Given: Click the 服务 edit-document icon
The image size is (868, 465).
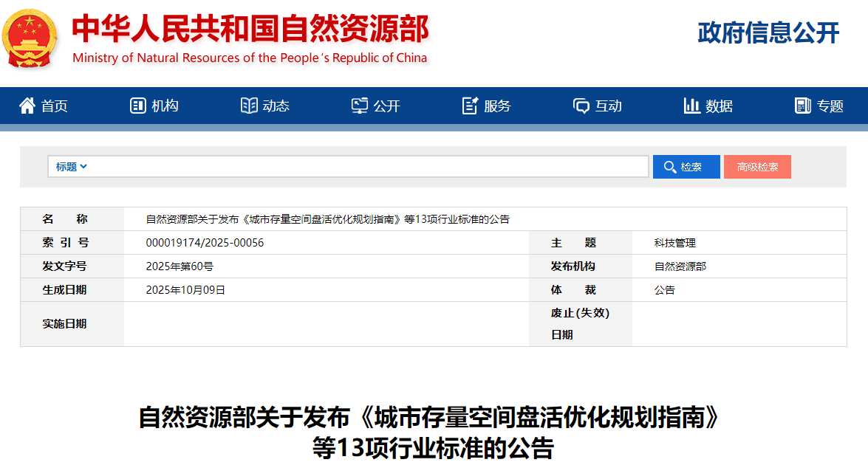Looking at the screenshot, I should (470, 106).
